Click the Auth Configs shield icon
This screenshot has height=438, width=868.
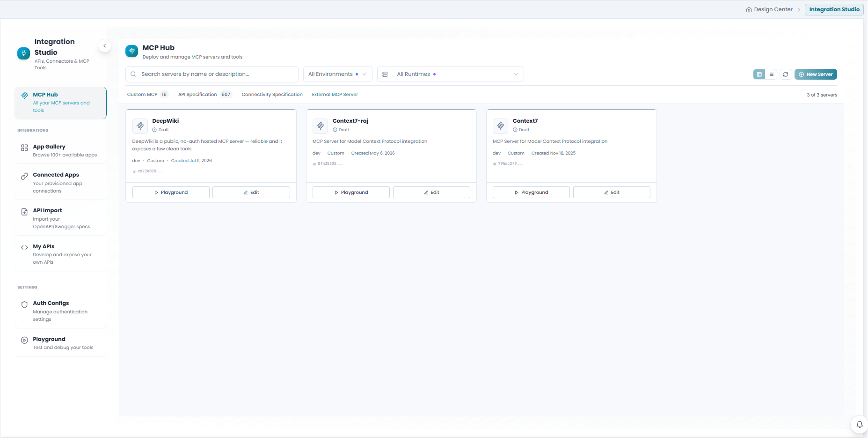[x=24, y=304]
